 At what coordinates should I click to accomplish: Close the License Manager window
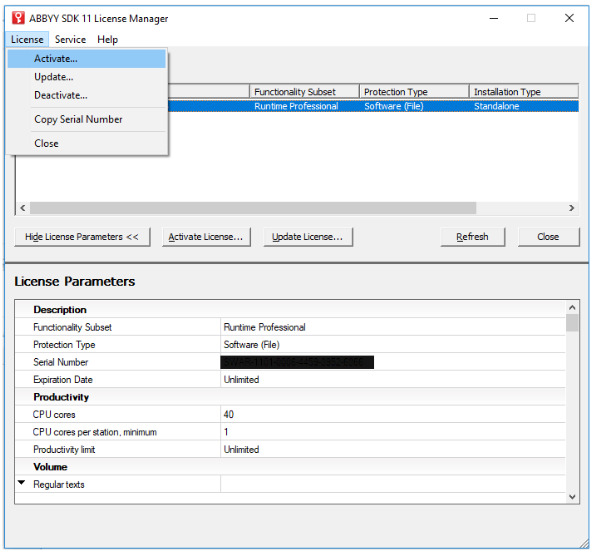tap(569, 18)
